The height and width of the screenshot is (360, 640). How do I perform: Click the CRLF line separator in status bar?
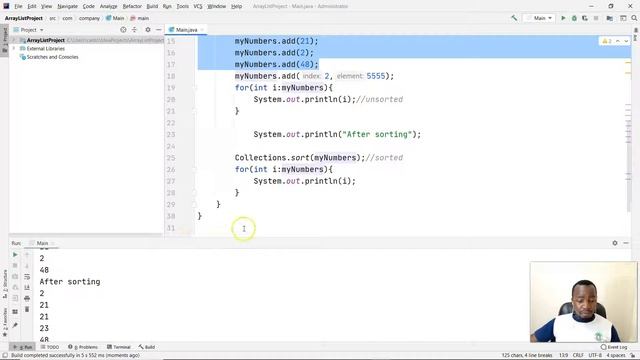click(x=578, y=356)
